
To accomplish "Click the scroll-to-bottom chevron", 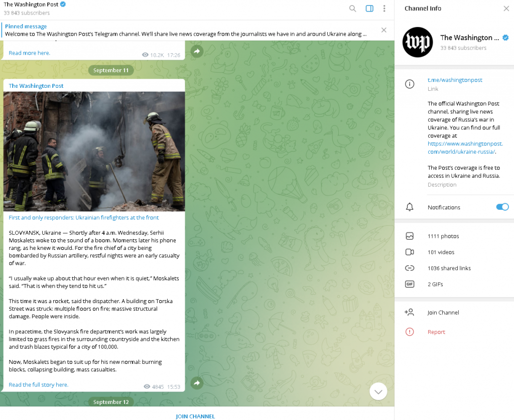I will coord(378,391).
